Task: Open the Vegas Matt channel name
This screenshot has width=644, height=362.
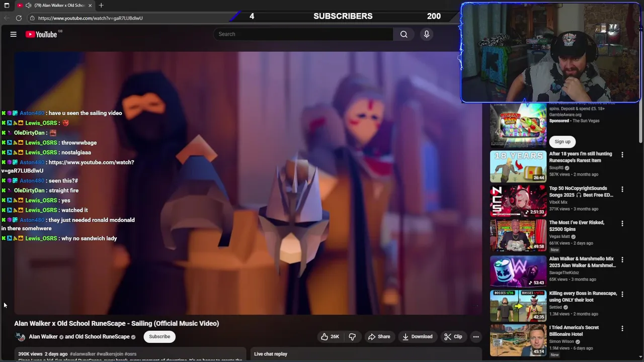Action: pos(559,236)
